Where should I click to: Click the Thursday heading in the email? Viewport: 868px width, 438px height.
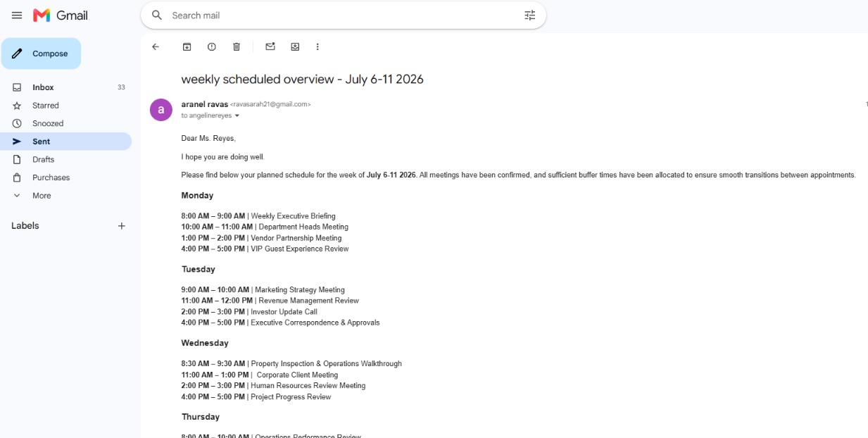point(201,417)
